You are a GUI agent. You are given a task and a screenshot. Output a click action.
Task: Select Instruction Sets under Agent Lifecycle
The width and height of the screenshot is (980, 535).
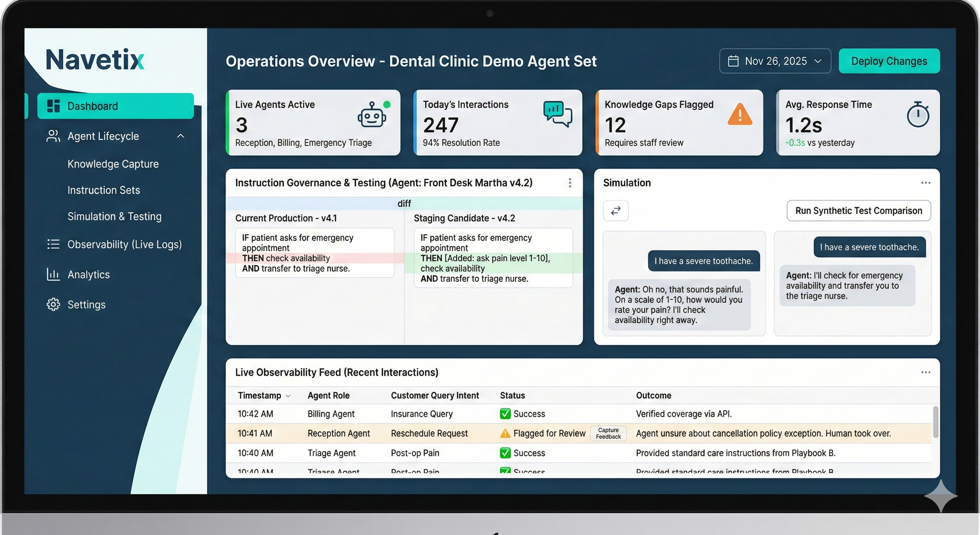(x=103, y=190)
